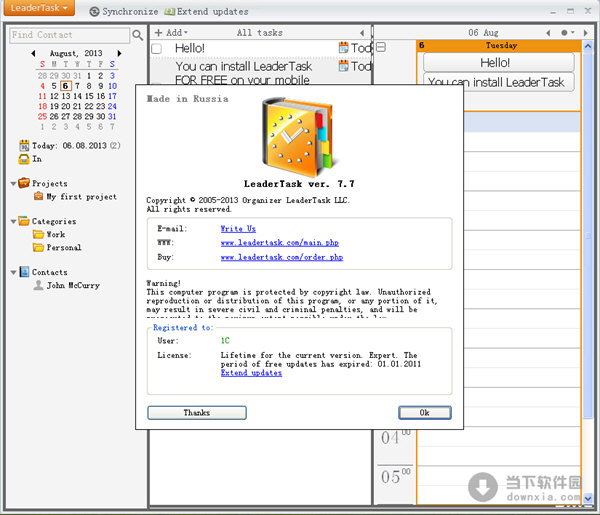Image resolution: width=600 pixels, height=515 pixels.
Task: Collapse all-day area with minus box
Action: tap(381, 47)
